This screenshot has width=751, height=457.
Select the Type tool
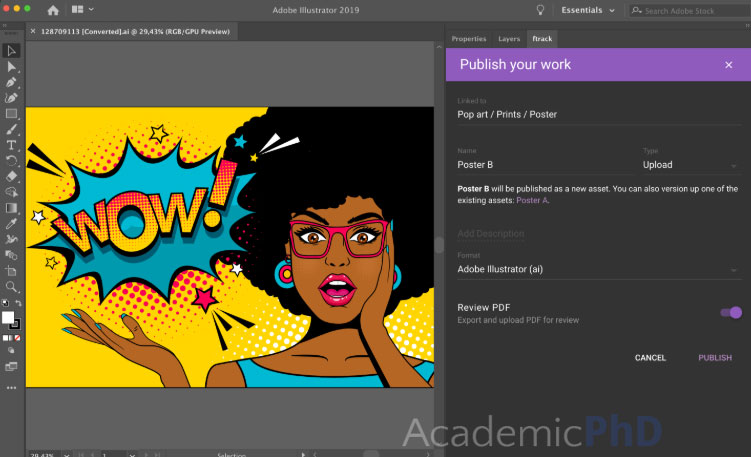click(x=11, y=145)
